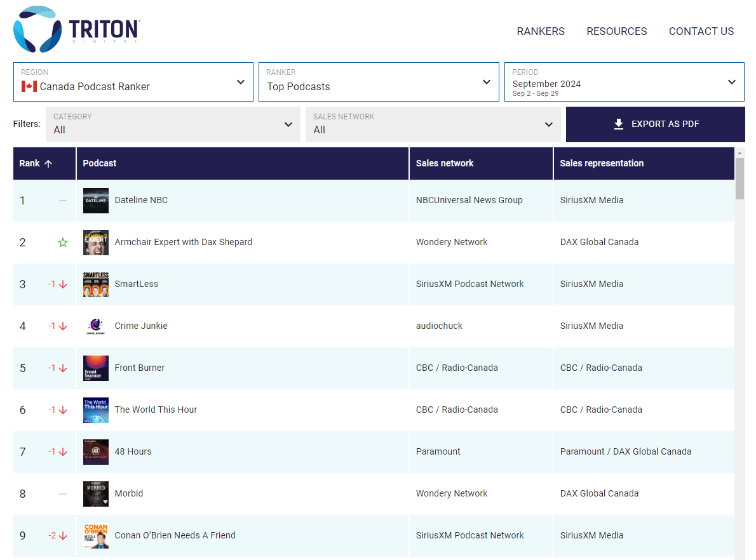
Task: Click the Crime Junkie logo icon
Action: pyautogui.click(x=95, y=326)
